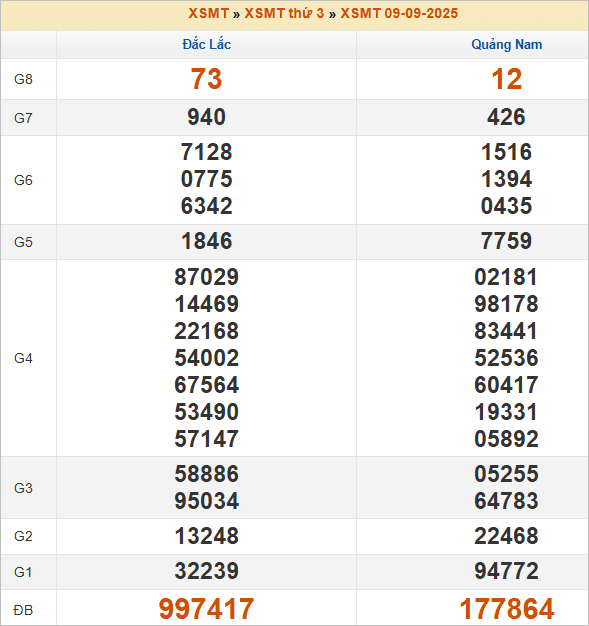Click special prize number 177864
Screen dimensions: 589x626
pyautogui.click(x=506, y=609)
